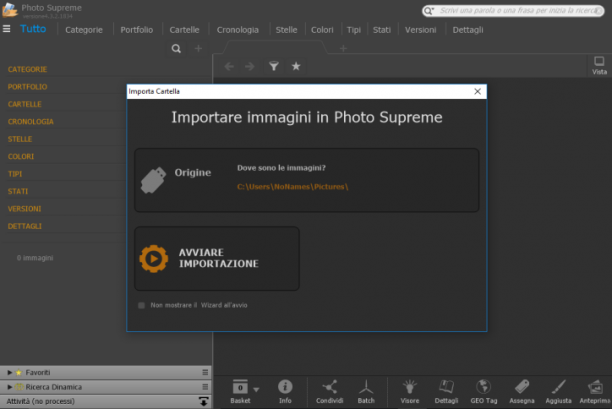Switch to the Stelle tab

pos(286,30)
